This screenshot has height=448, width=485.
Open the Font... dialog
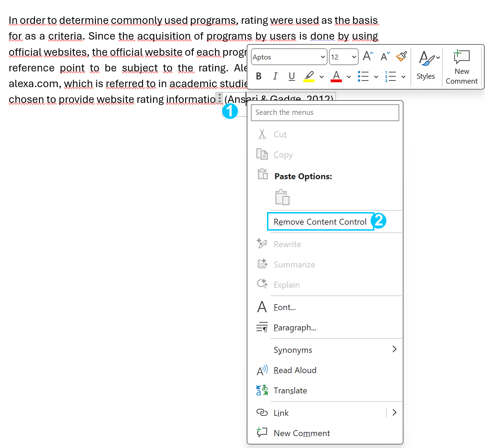pyautogui.click(x=284, y=307)
